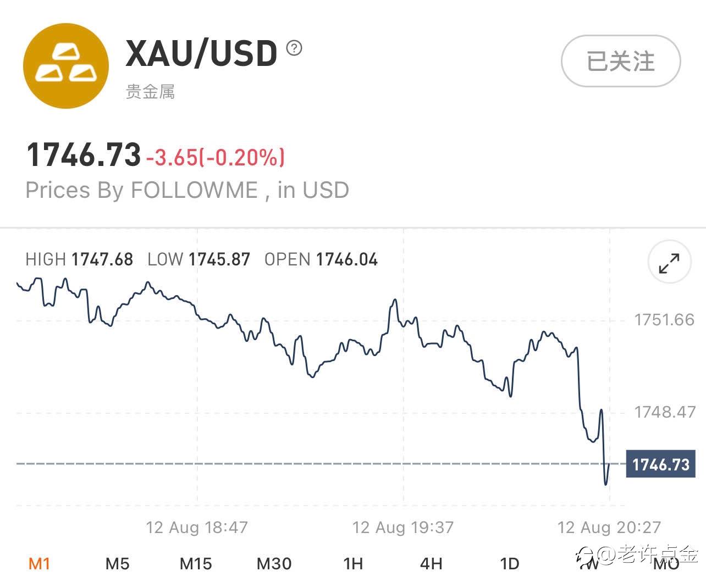Select the 1H timeframe tab

(x=353, y=563)
